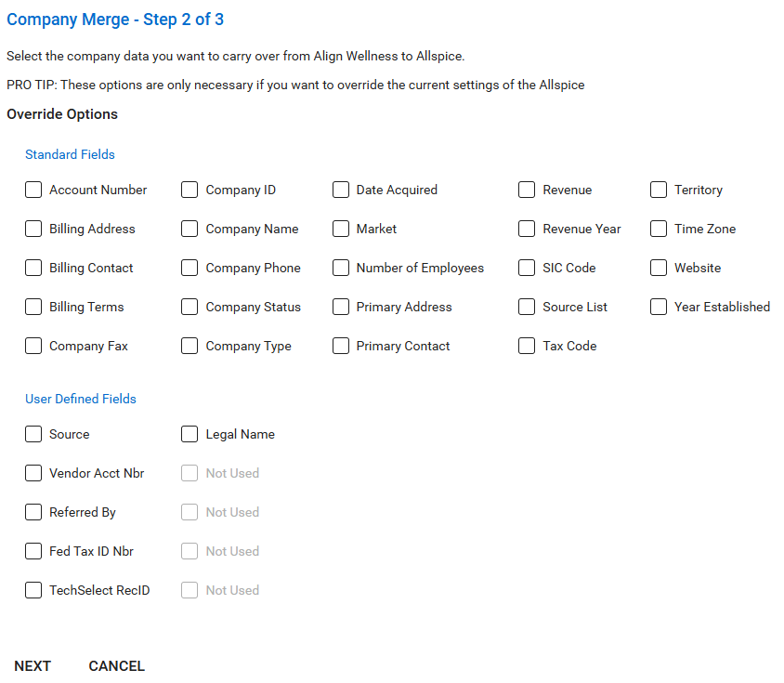Click NEXT to continue merge
This screenshot has width=784, height=683.
(x=33, y=666)
